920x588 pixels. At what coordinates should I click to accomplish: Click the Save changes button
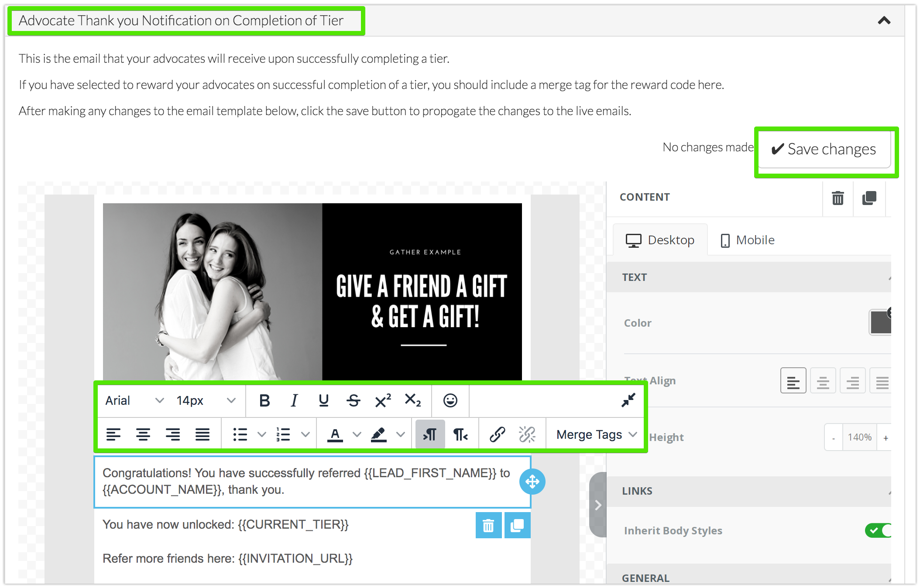(x=824, y=150)
